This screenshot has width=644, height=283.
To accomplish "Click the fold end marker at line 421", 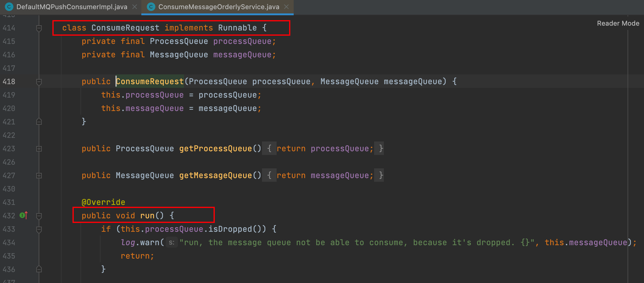I will coord(39,122).
